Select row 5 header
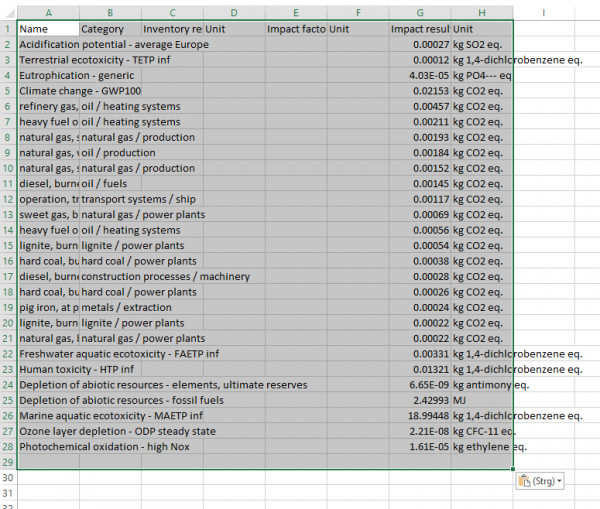 [8, 91]
